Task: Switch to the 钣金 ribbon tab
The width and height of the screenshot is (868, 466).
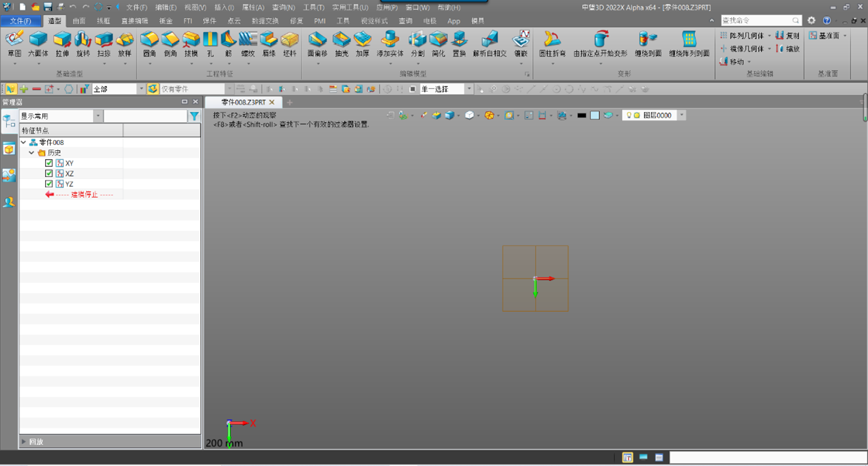Action: [x=166, y=21]
